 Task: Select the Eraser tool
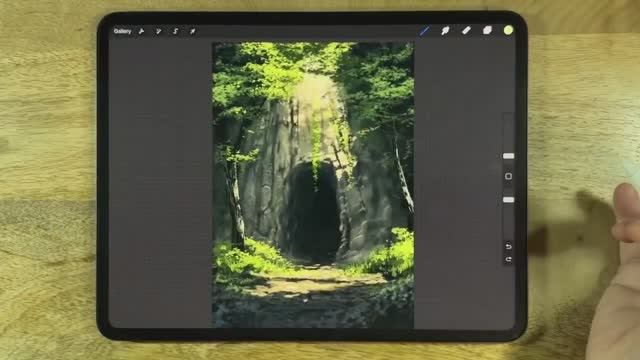[x=466, y=30]
